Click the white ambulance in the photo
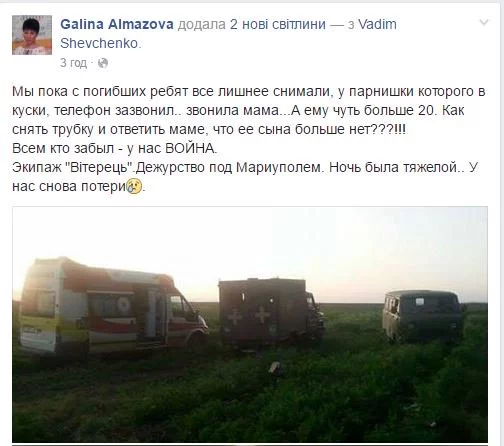The image size is (504, 446). click(113, 306)
